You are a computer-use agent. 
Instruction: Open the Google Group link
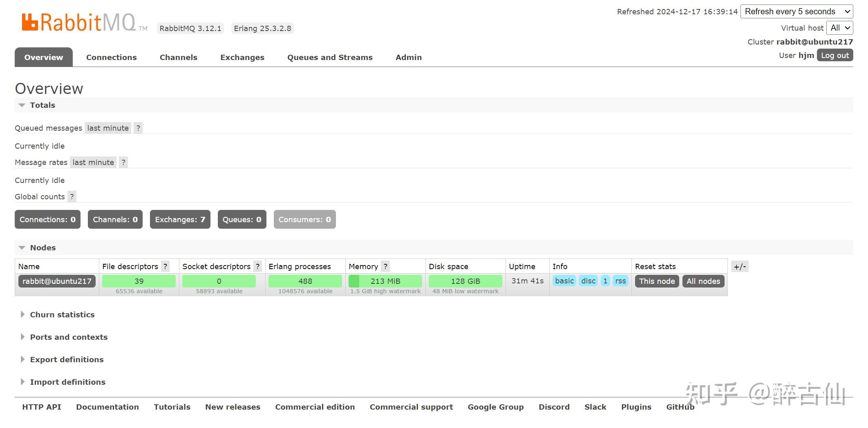point(496,407)
